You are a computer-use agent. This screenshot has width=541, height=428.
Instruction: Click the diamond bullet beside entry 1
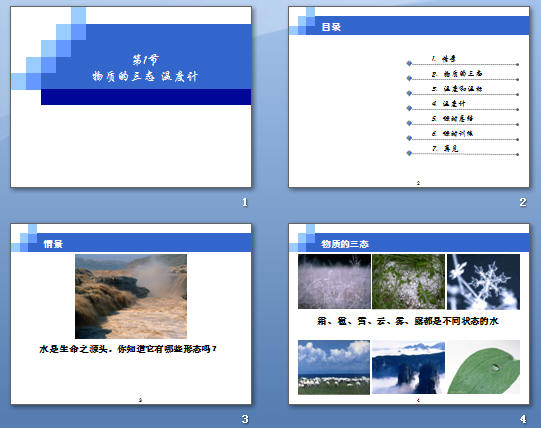pyautogui.click(x=409, y=63)
